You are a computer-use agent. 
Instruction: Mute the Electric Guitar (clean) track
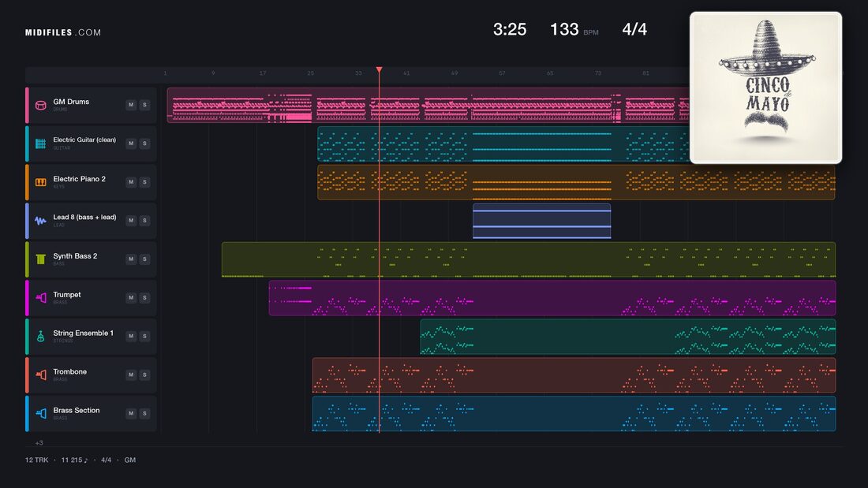(131, 143)
